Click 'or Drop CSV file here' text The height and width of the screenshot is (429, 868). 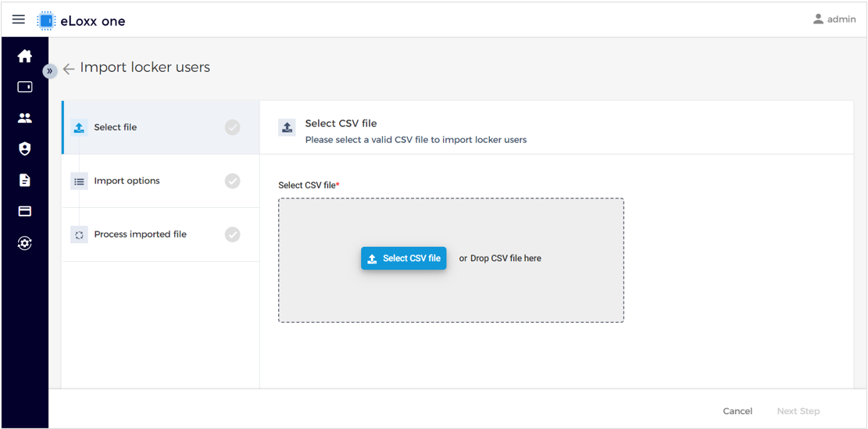pyautogui.click(x=500, y=259)
